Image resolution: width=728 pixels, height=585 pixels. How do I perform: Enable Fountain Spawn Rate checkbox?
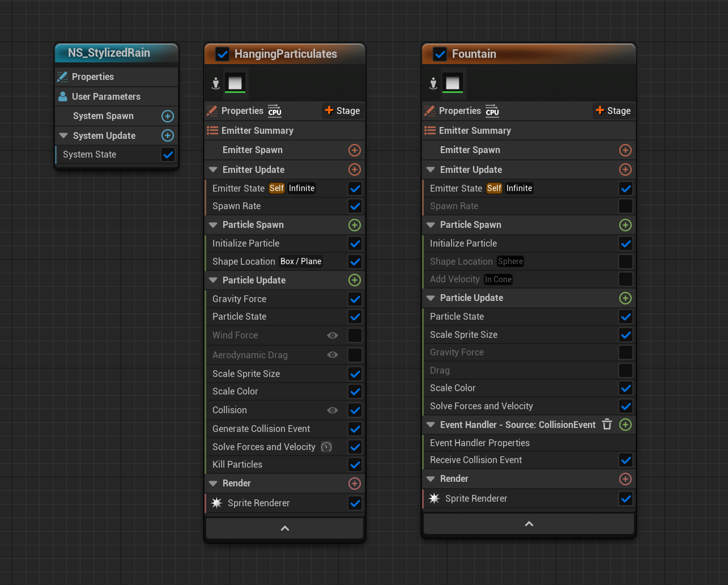coord(625,206)
